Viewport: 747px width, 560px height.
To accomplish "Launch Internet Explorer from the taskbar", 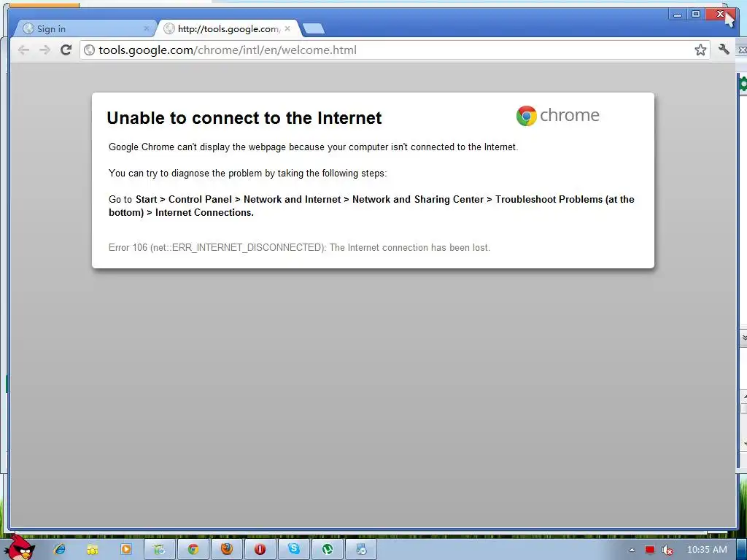I will point(60,550).
